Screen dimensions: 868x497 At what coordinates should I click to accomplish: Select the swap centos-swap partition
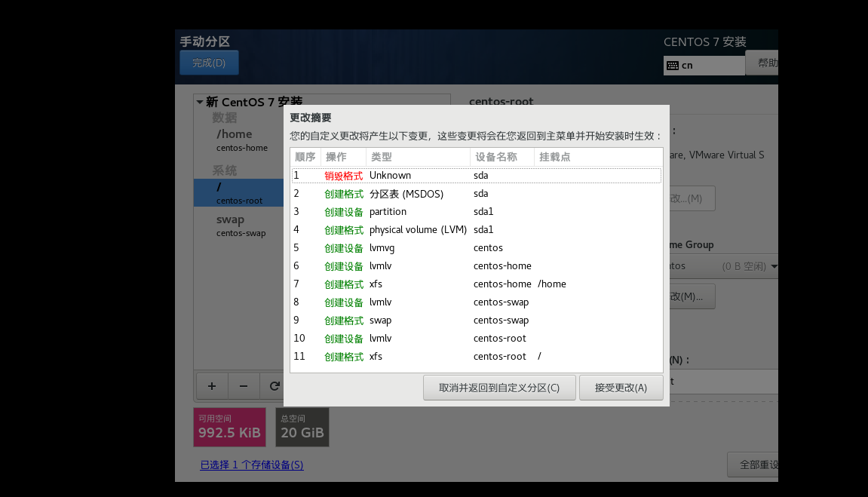tap(238, 225)
